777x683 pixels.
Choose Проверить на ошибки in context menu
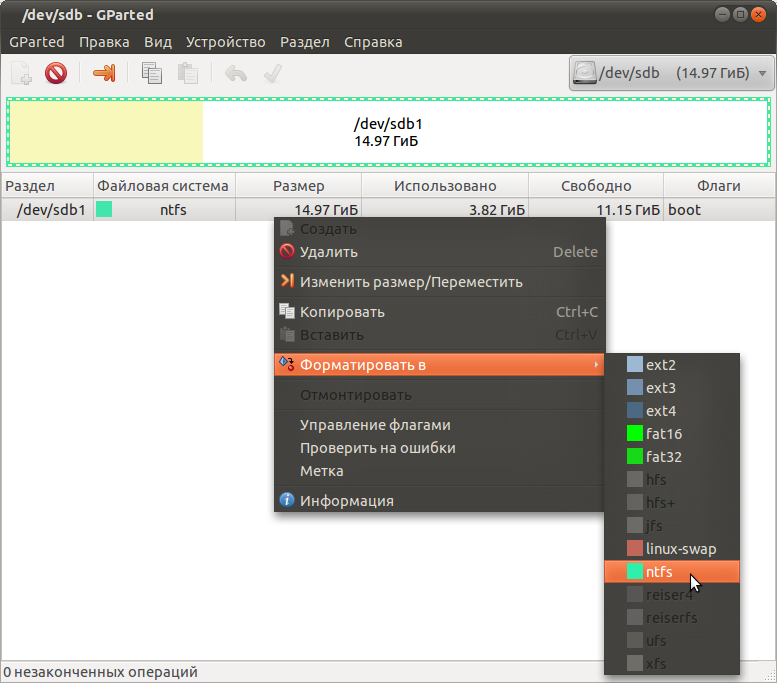pos(439,448)
